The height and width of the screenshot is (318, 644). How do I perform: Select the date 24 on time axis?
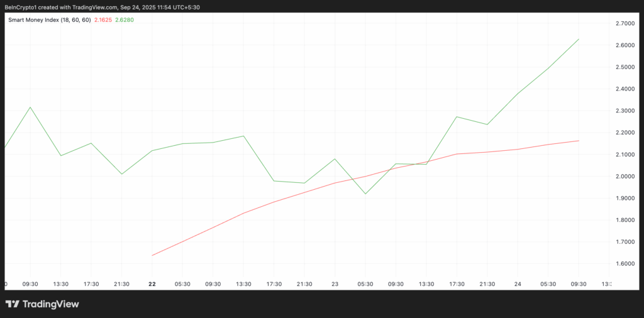[x=518, y=284]
